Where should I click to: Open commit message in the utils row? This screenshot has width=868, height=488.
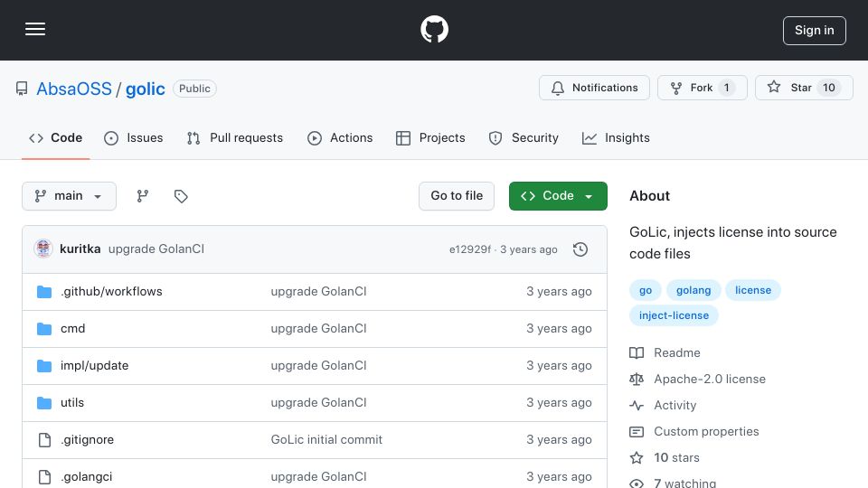(318, 403)
